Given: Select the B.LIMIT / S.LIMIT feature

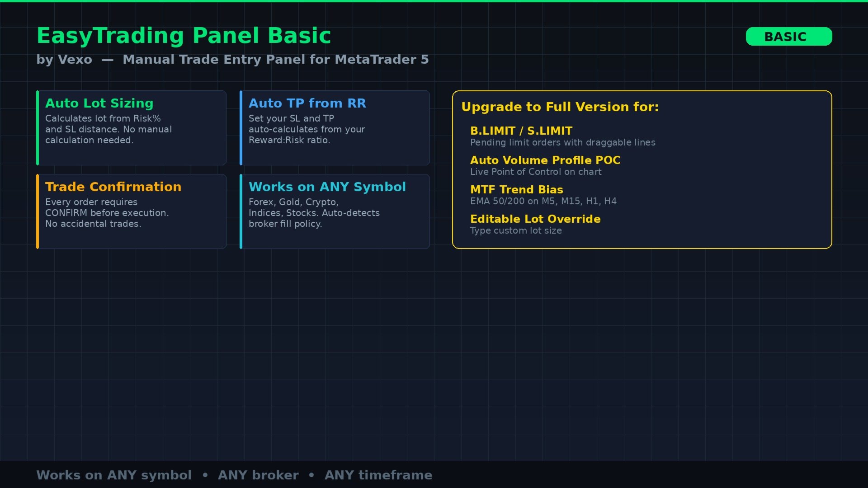Looking at the screenshot, I should (521, 131).
